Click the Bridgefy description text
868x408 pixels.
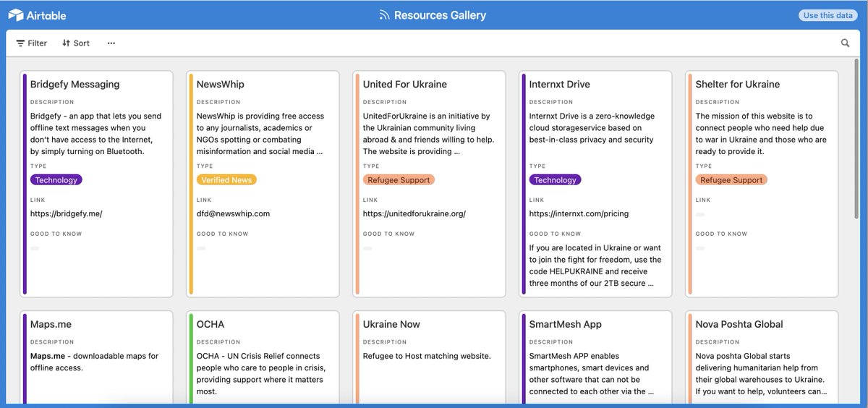pos(96,134)
